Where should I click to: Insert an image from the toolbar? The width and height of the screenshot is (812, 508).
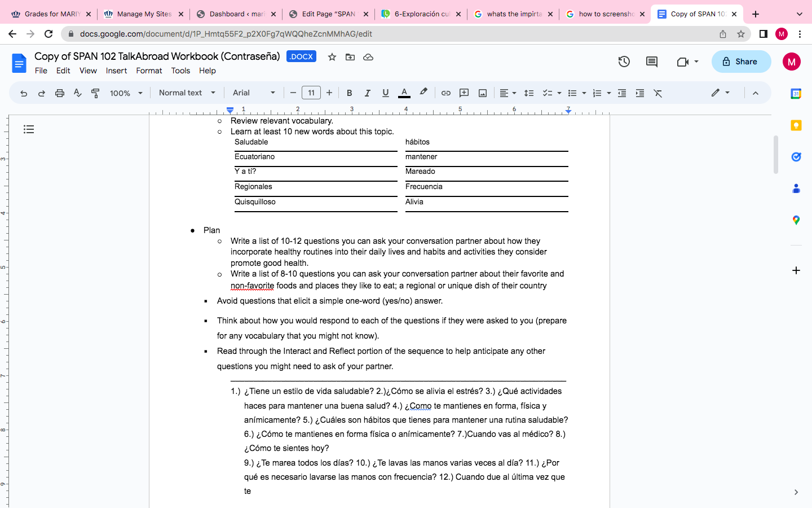483,93
